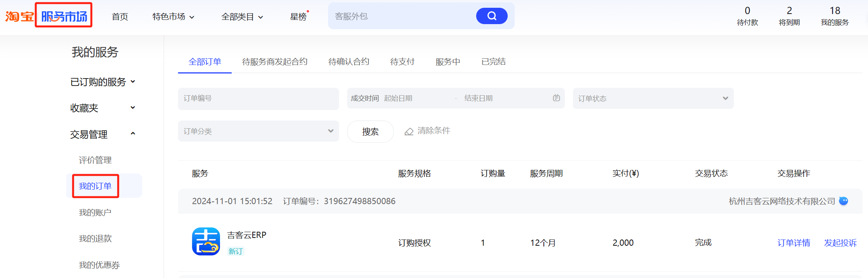This screenshot has width=868, height=278.
Task: Click 发起投诉 for 吉客云ERP order
Action: [x=840, y=243]
